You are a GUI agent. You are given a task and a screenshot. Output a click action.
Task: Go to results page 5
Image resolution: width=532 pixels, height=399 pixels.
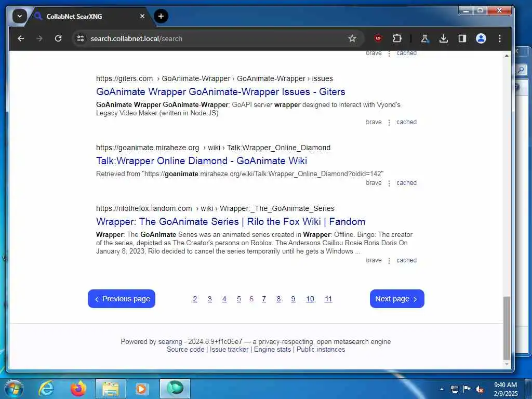239,299
